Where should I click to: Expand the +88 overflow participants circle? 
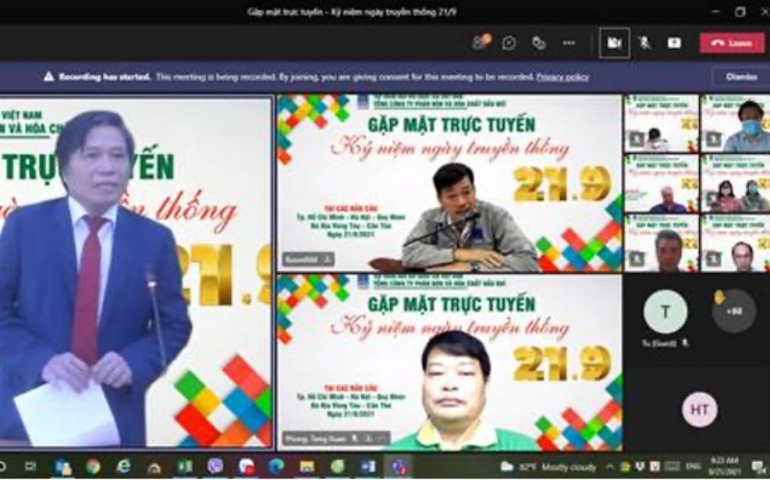pos(734,311)
